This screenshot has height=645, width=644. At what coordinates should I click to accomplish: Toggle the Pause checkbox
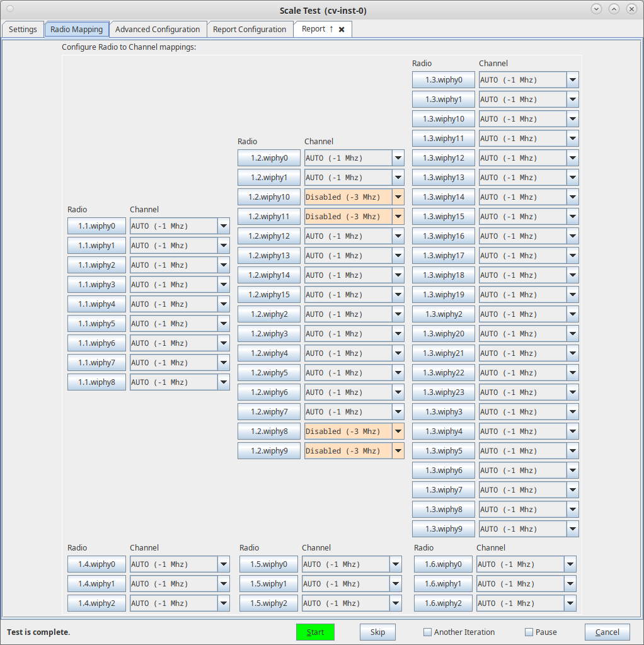pos(529,632)
